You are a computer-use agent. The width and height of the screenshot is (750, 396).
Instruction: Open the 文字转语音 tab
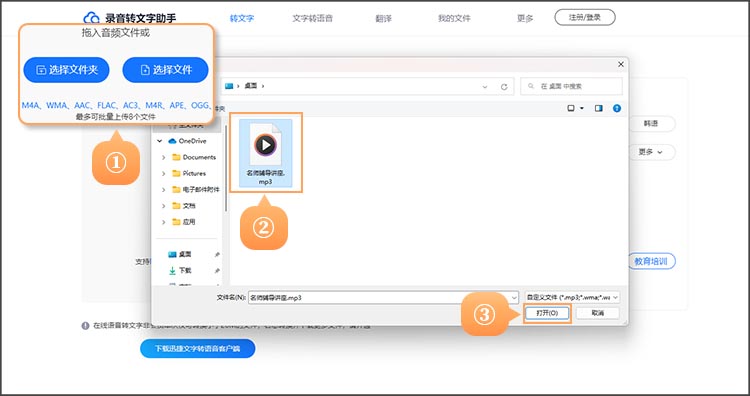[312, 19]
